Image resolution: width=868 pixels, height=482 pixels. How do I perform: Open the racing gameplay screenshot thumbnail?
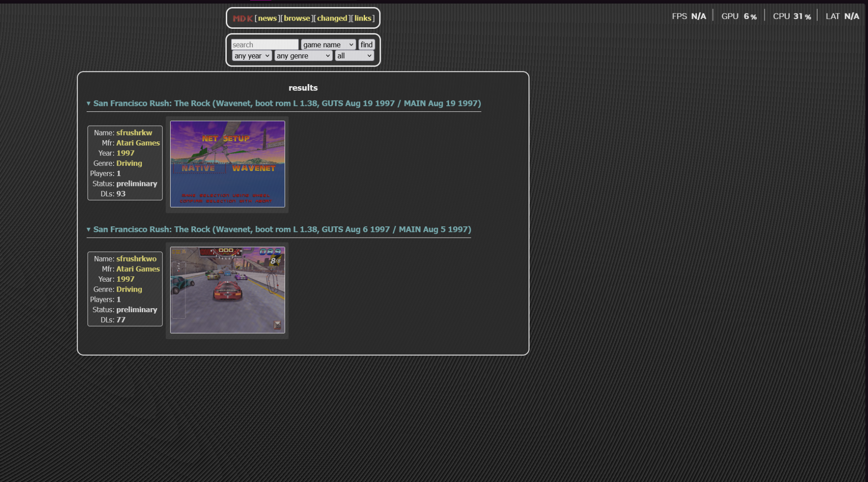pos(227,290)
